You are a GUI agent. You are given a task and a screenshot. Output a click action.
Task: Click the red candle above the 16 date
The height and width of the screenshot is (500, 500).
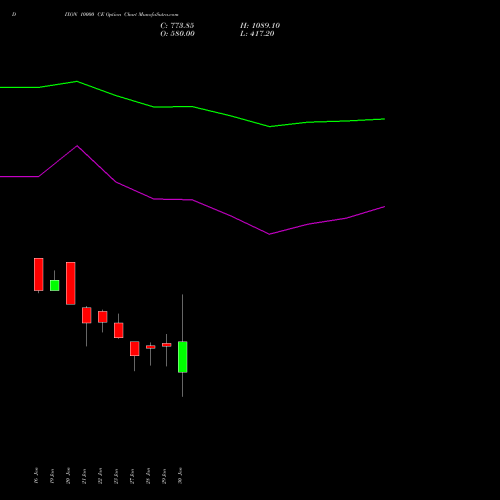click(39, 275)
